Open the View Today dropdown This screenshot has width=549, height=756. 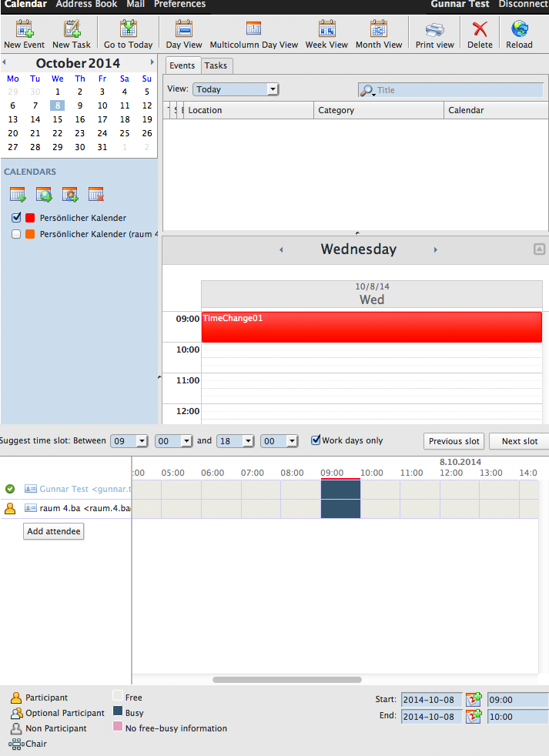235,89
